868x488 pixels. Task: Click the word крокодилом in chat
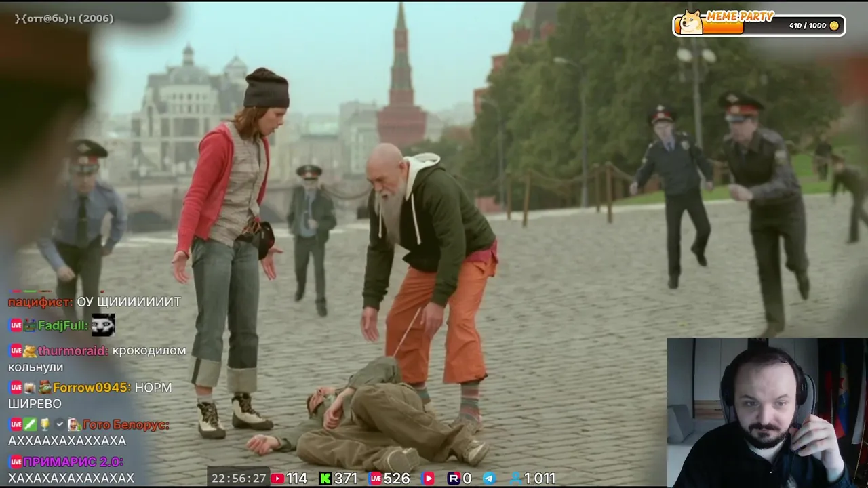point(149,351)
